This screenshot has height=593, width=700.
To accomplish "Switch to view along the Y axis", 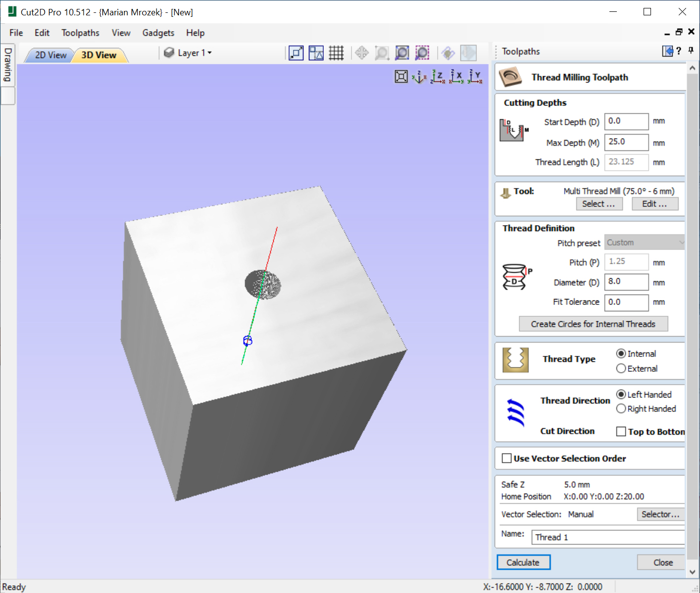I will [x=475, y=77].
